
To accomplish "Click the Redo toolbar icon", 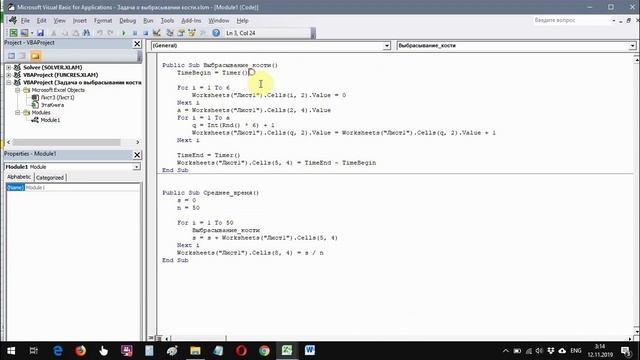I will (110, 33).
